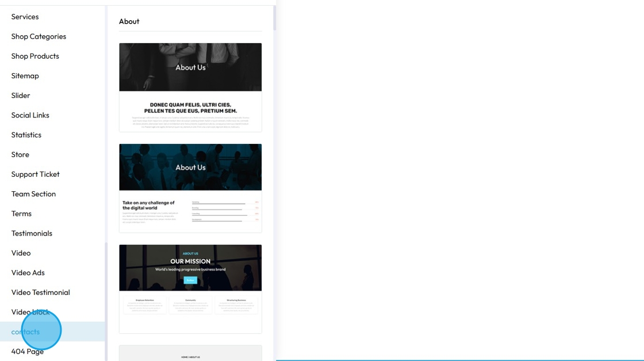Viewport: 644px width, 361px height.
Task: Open the 404 Page category
Action: (28, 352)
